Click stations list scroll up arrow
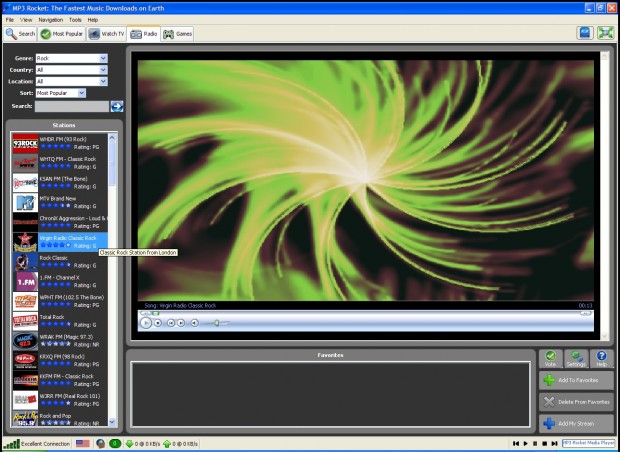The width and height of the screenshot is (620, 452). [x=112, y=138]
